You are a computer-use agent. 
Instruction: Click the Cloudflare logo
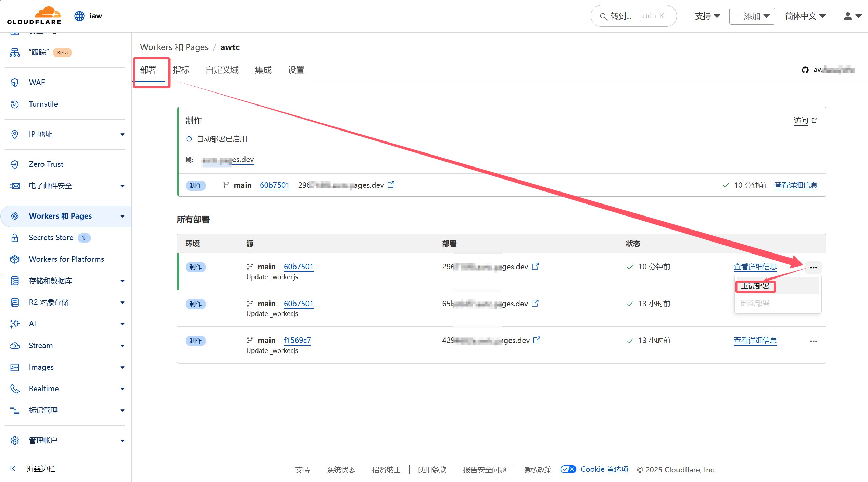[x=34, y=15]
